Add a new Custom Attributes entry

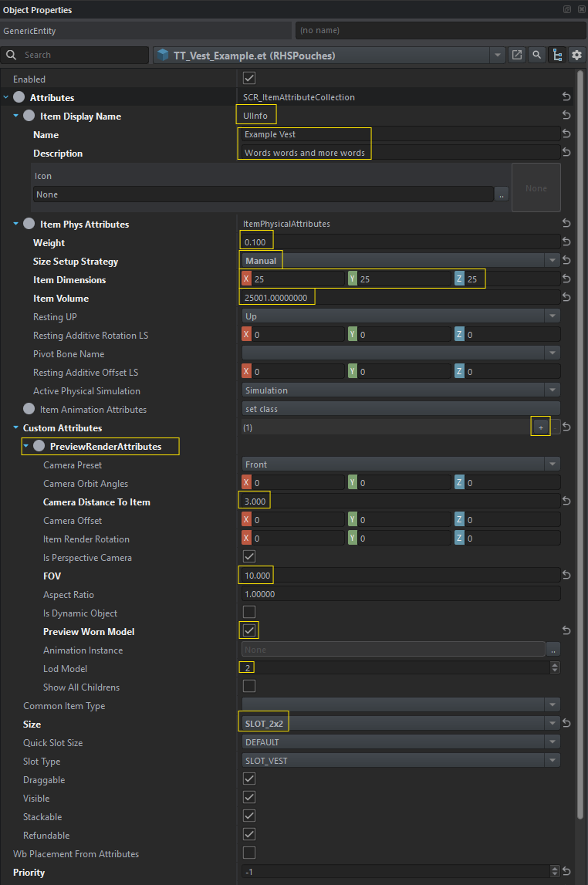pos(540,427)
